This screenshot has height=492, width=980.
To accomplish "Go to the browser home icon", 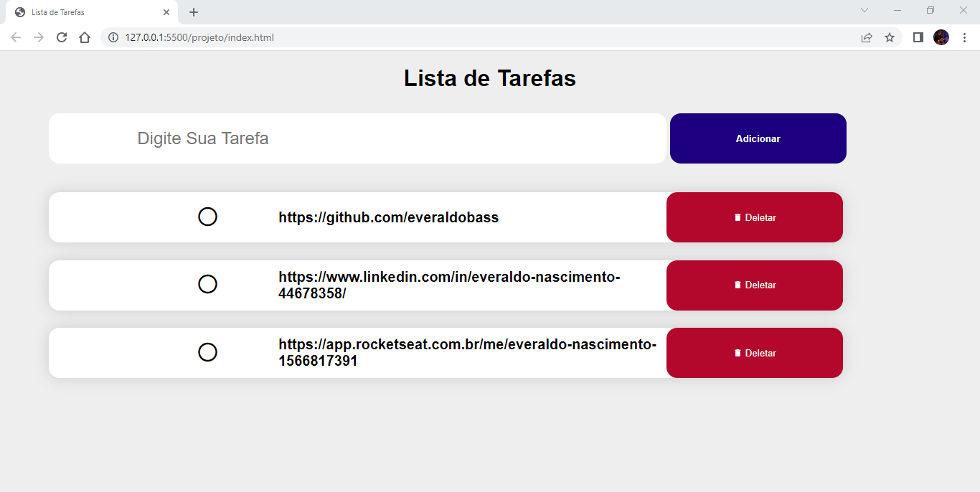I will (85, 37).
